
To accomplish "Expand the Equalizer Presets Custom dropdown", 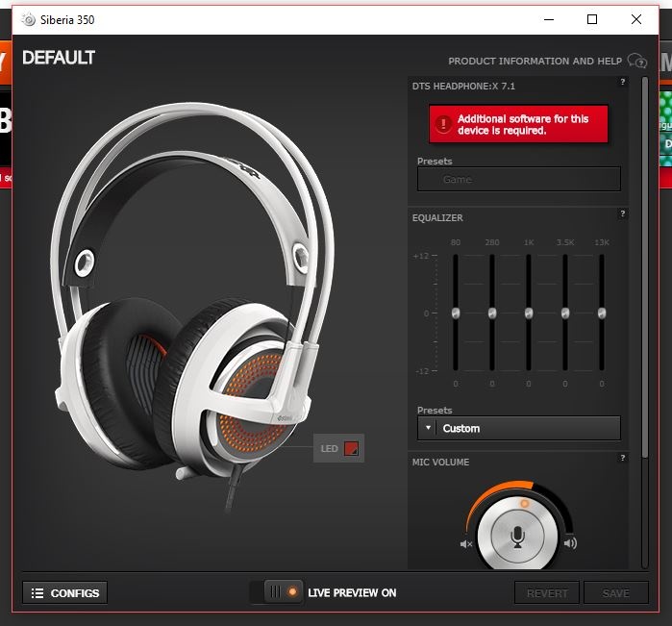I will [519, 428].
